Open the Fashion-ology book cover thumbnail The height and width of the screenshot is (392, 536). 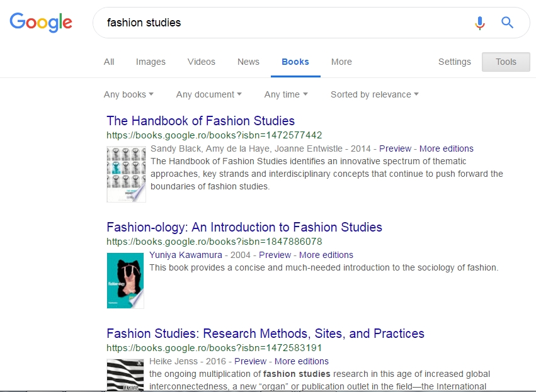125,280
